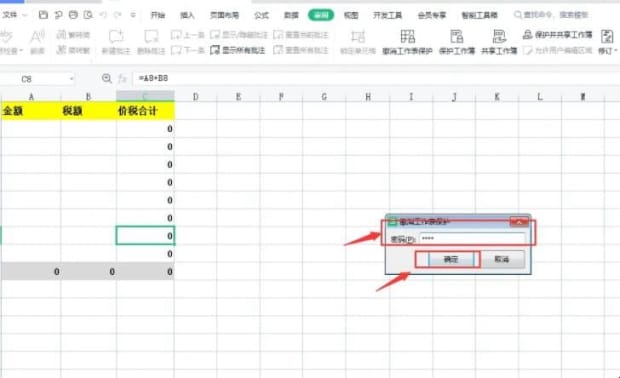Viewport: 620px width, 378px height.
Task: Select column A header
Action: pyautogui.click(x=31, y=96)
